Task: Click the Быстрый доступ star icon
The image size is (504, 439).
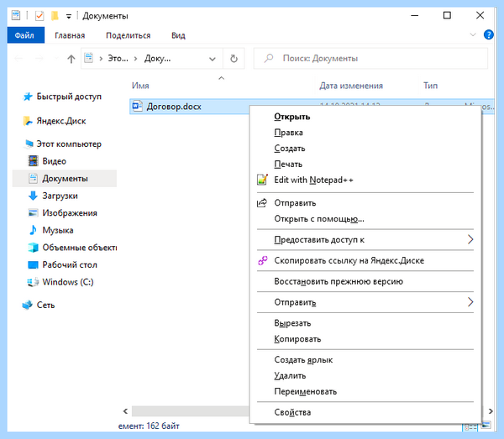Action: tap(28, 97)
